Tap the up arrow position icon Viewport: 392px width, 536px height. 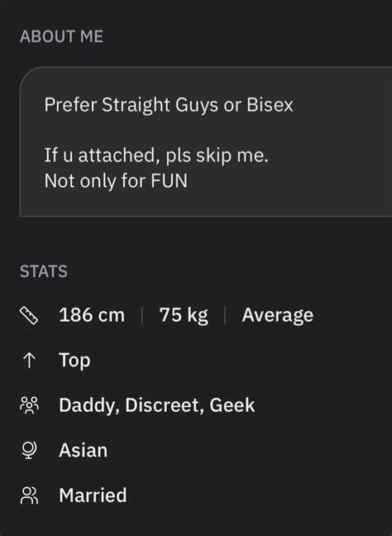(30, 361)
